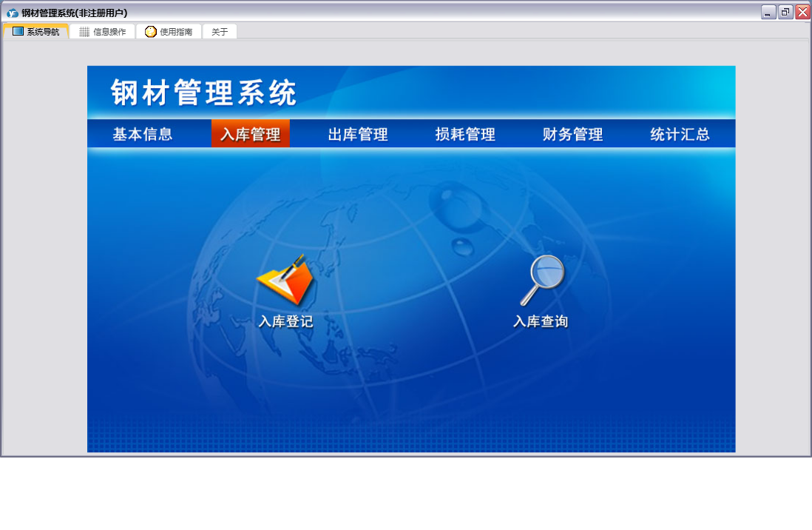Open the 财务管理 menu item
The width and height of the screenshot is (812, 530).
pyautogui.click(x=572, y=135)
